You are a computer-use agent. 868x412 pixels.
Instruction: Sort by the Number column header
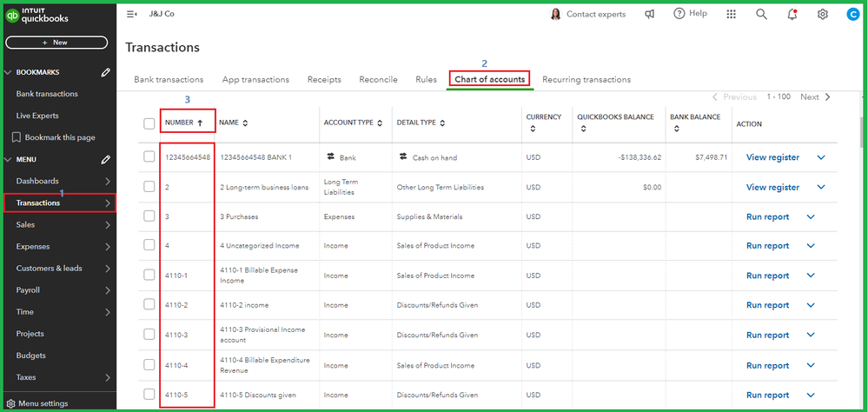pos(183,123)
